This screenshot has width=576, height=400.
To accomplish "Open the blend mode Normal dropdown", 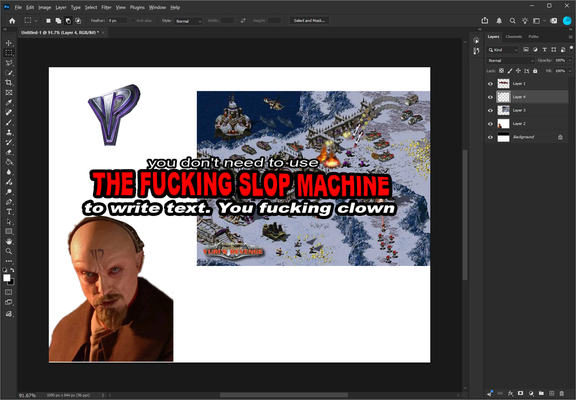I will (510, 61).
